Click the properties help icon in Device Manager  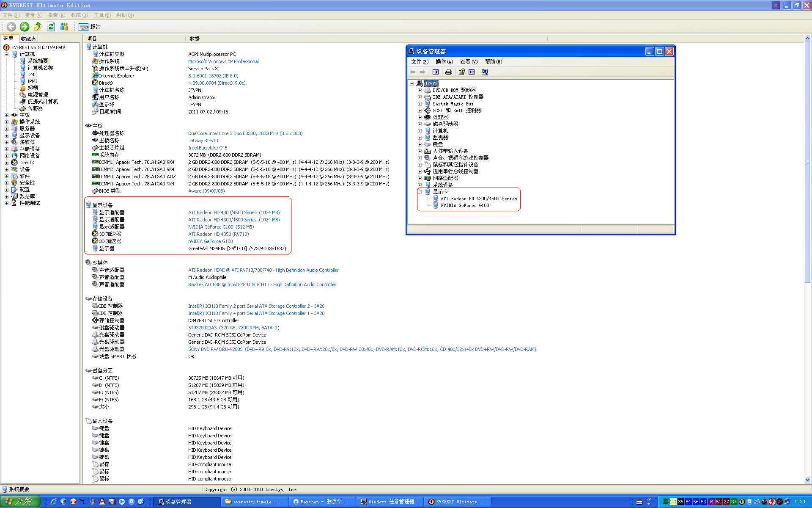[x=461, y=72]
